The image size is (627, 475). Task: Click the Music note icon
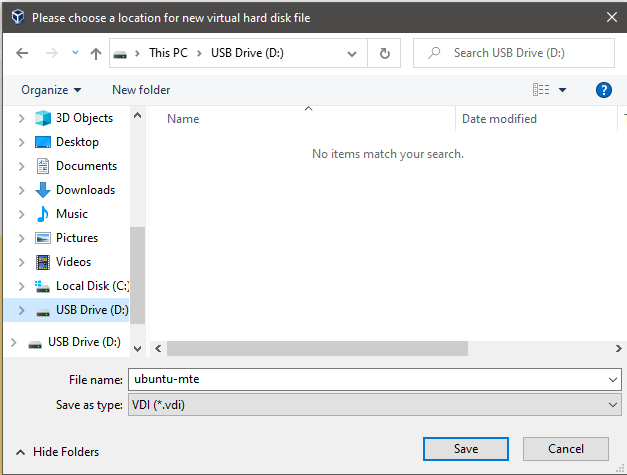point(43,214)
